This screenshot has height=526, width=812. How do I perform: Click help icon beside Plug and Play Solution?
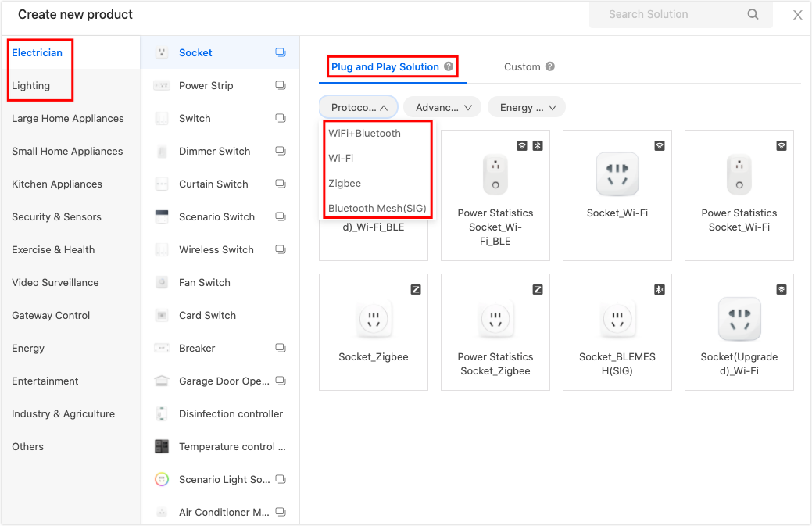(449, 66)
